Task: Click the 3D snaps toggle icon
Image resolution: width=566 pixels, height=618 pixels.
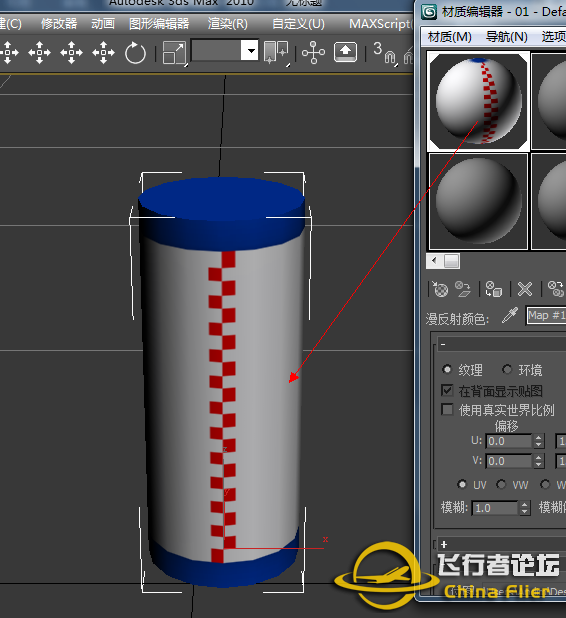Action: [384, 53]
